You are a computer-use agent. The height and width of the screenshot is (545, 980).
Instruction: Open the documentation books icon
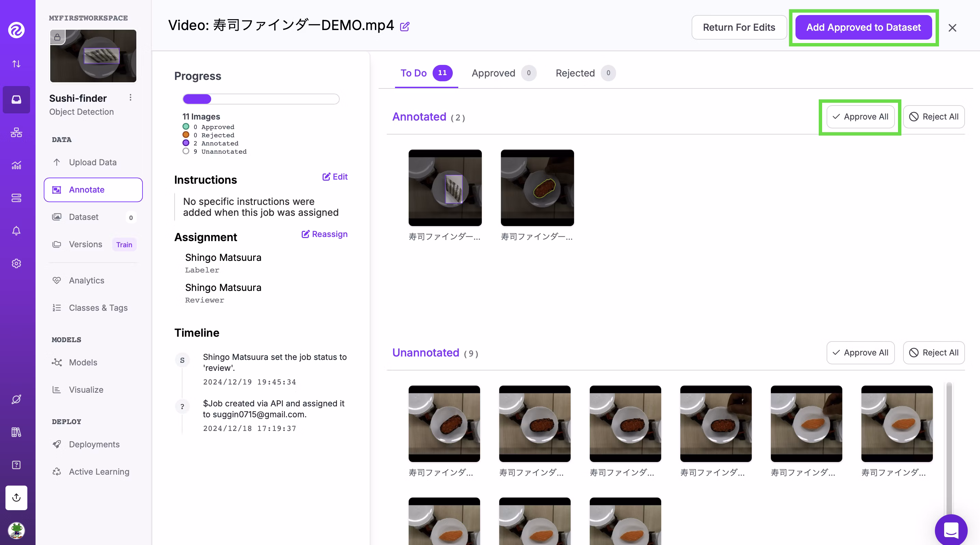(x=16, y=432)
